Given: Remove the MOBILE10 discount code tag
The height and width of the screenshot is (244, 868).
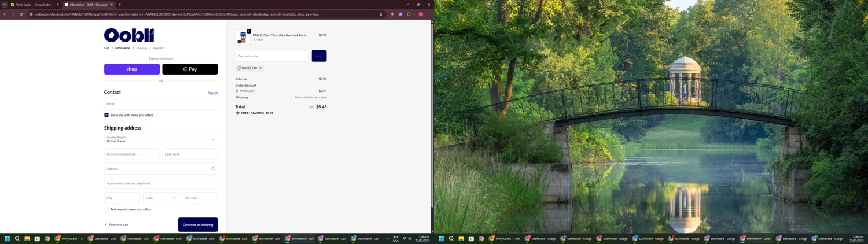Looking at the screenshot, I should [x=260, y=68].
